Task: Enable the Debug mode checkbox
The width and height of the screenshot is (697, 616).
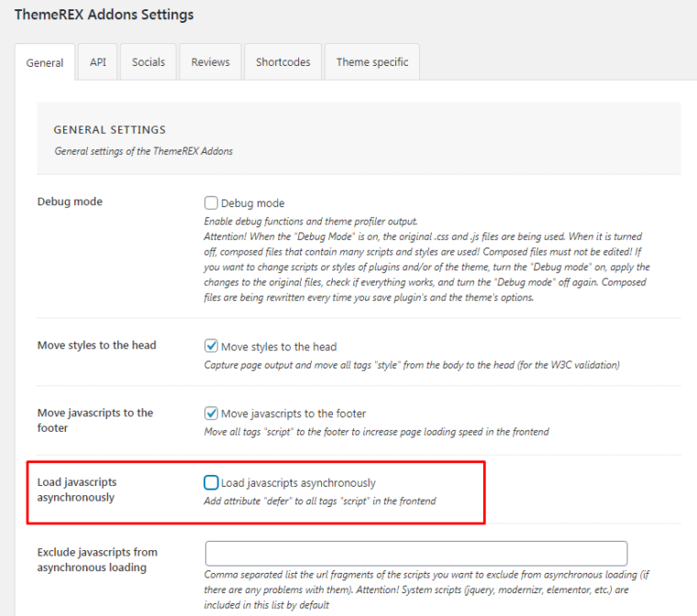Action: point(211,203)
